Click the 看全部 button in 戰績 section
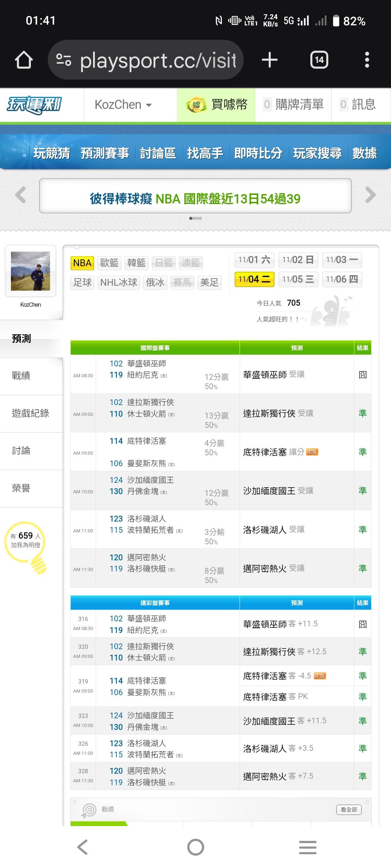 (349, 809)
